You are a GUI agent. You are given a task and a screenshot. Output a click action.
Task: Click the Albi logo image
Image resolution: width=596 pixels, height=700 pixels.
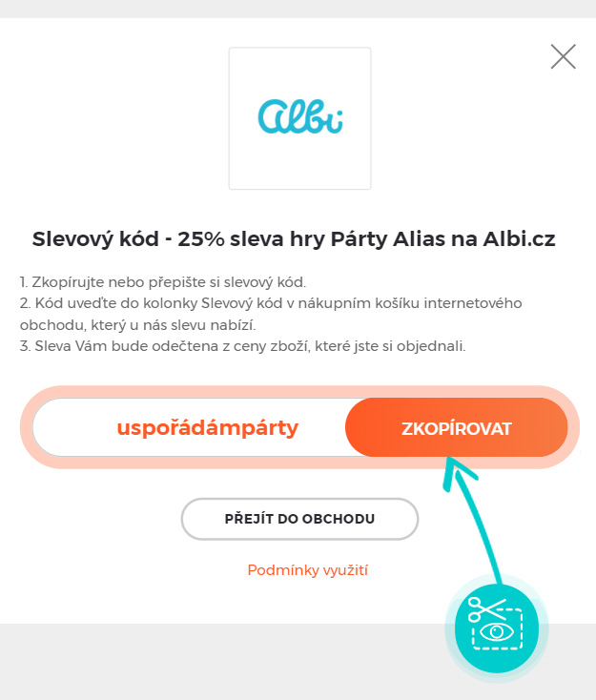click(x=299, y=118)
